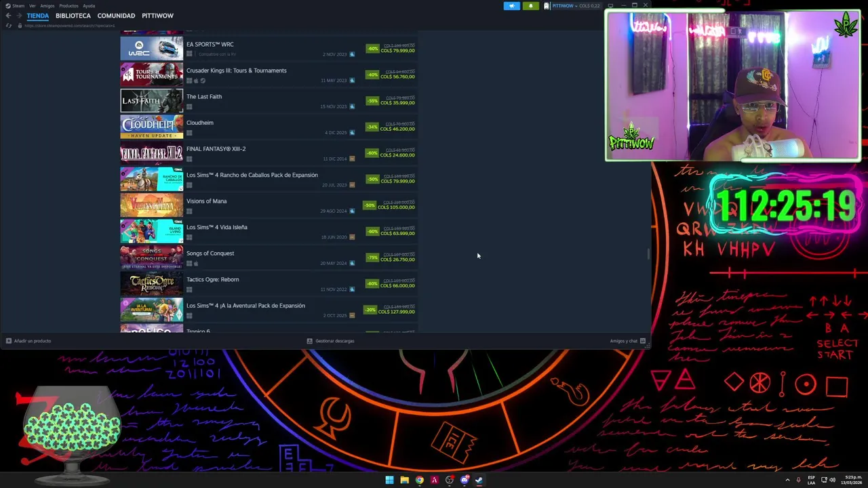Open the Steam icon on the taskbar
The image size is (868, 488).
[x=479, y=480]
